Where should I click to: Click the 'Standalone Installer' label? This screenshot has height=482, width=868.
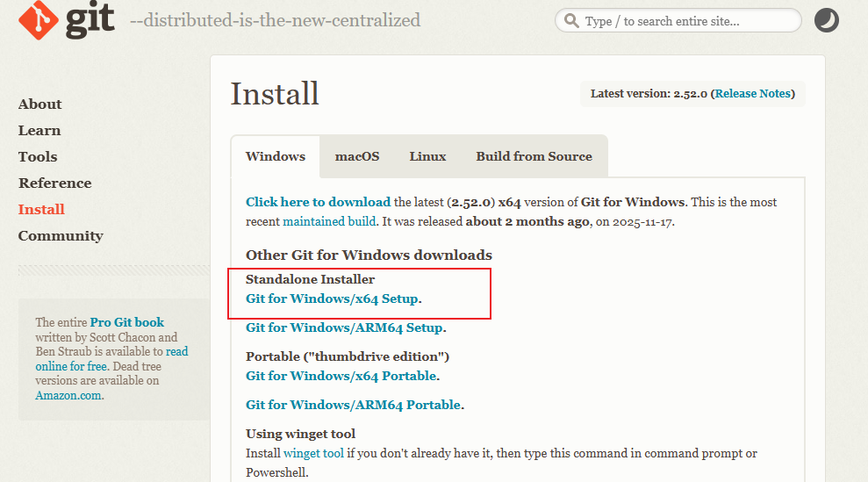(x=311, y=279)
